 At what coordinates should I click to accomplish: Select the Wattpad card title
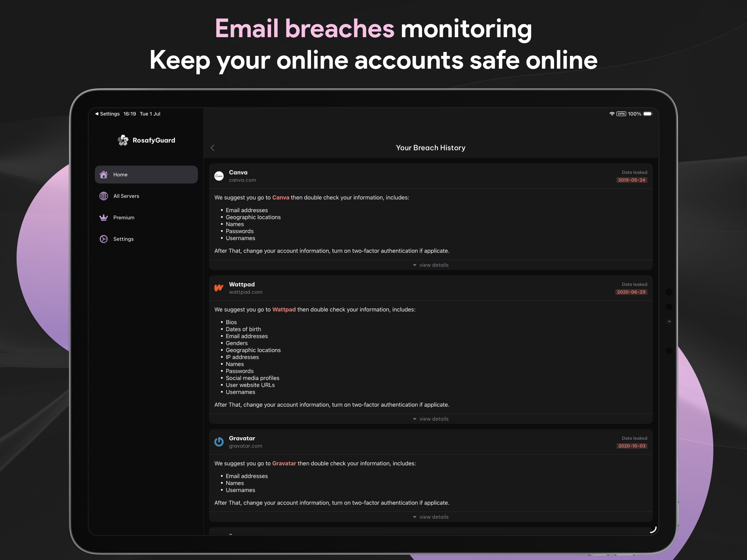coord(242,284)
